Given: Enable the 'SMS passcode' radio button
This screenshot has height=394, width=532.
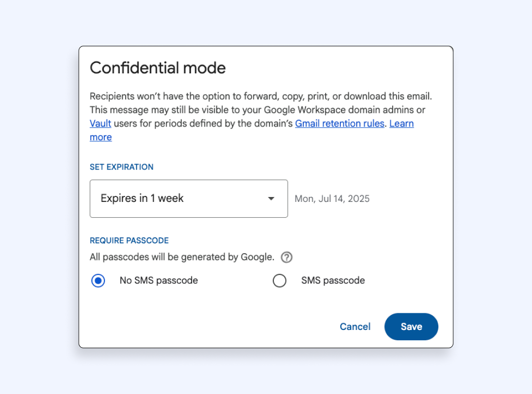Looking at the screenshot, I should tap(279, 281).
